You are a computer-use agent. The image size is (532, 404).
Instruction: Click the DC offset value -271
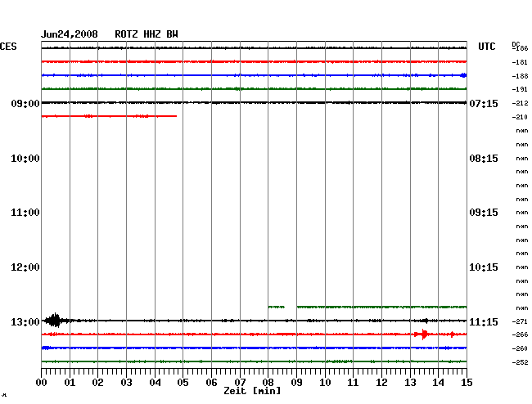[520, 321]
